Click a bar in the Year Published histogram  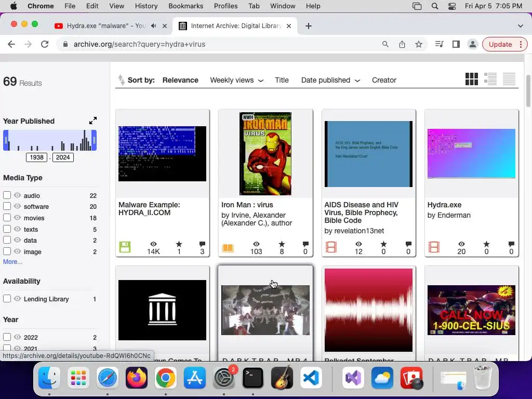[x=84, y=140]
